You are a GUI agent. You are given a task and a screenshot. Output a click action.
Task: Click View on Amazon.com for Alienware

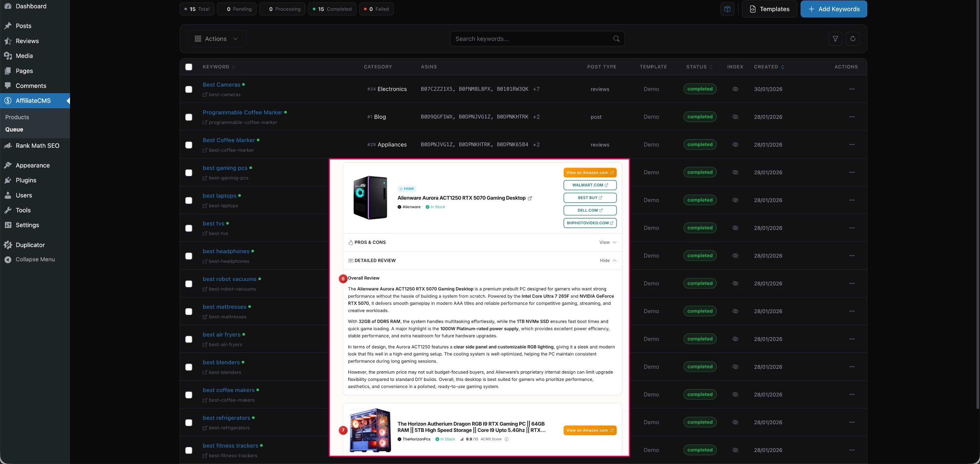[x=590, y=173]
